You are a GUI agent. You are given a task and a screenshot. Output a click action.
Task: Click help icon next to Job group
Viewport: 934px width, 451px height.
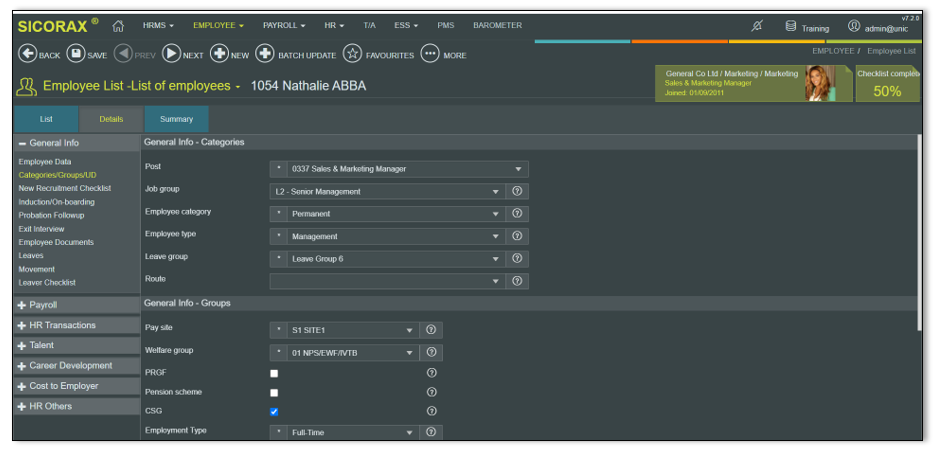[x=517, y=191]
